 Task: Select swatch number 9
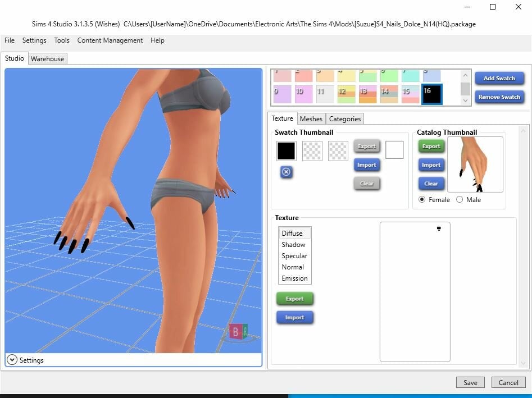[x=282, y=94]
